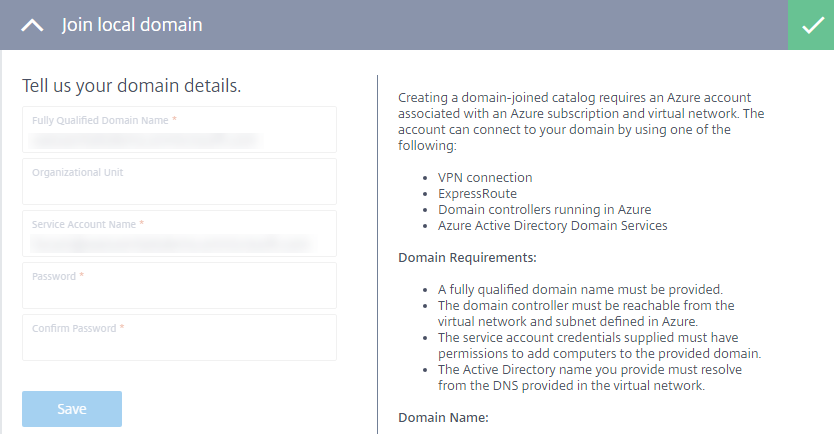The image size is (834, 434).
Task: Click 'Domain controllers running in Azure' text
Action: 544,209
